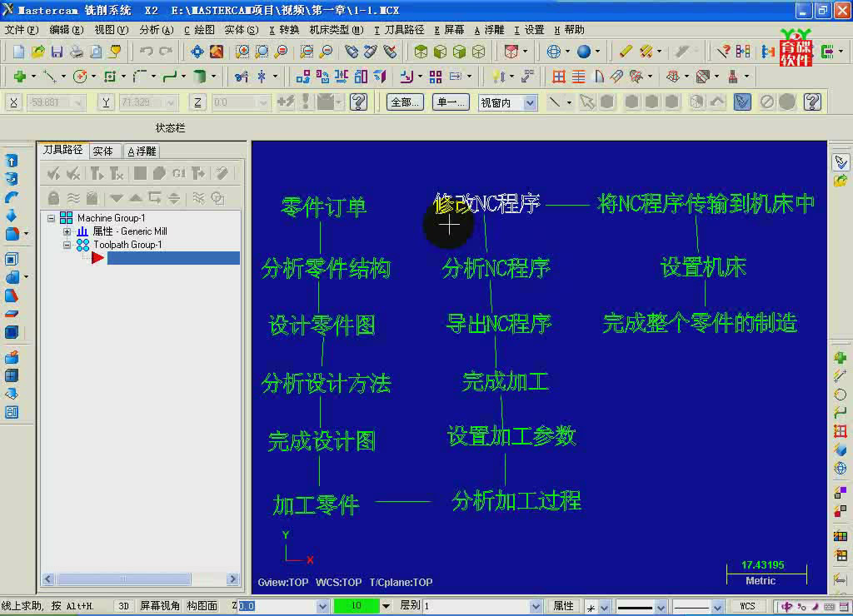Collapse the Machine Group-1 tree node
Viewport: 853px width, 616px height.
(51, 218)
